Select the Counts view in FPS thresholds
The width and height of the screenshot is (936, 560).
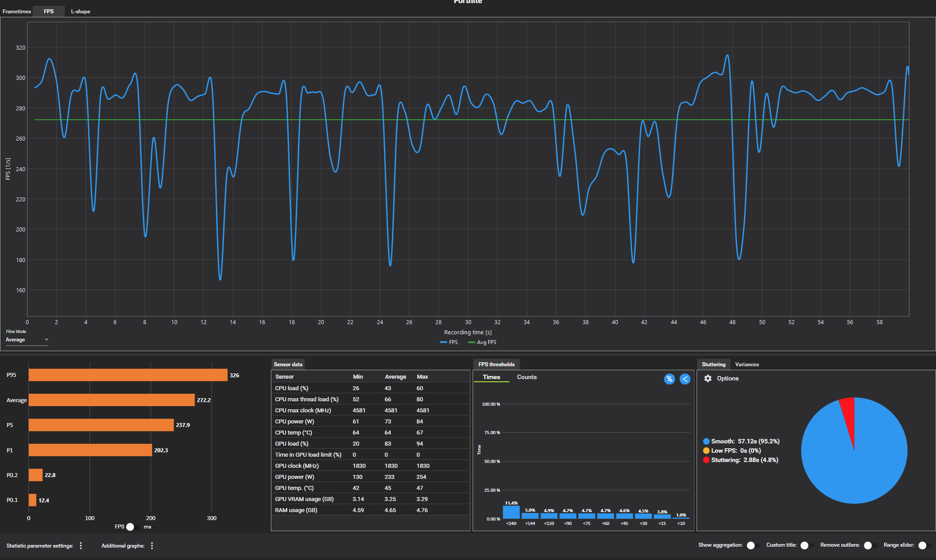click(526, 377)
